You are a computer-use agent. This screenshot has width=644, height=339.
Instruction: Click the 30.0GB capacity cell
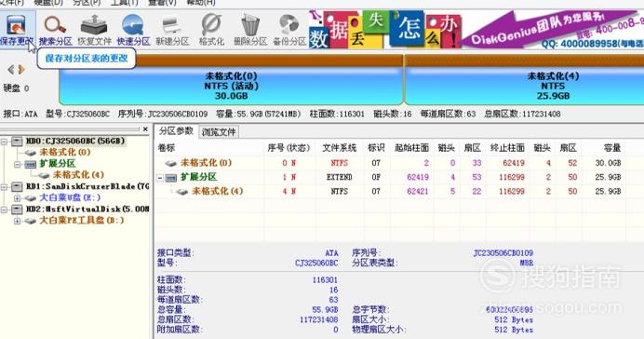pos(608,163)
